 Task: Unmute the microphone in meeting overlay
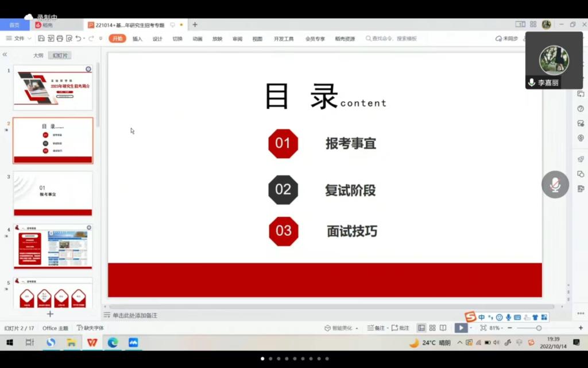coord(555,185)
